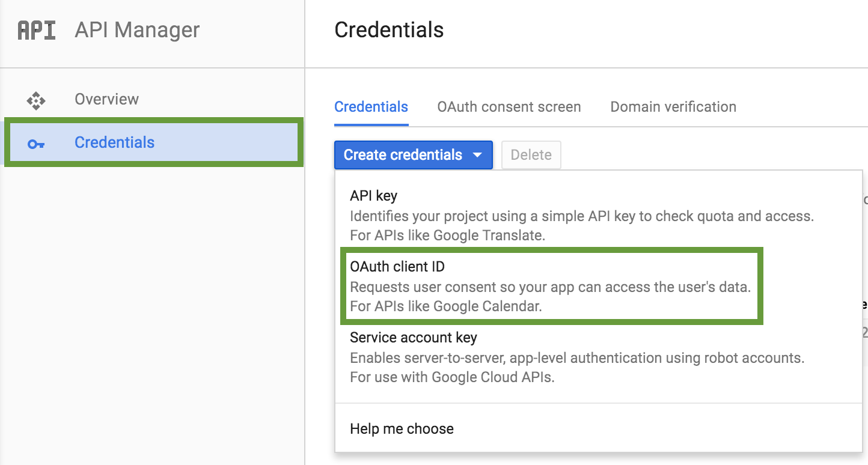Click the API Manager title text

tap(137, 30)
